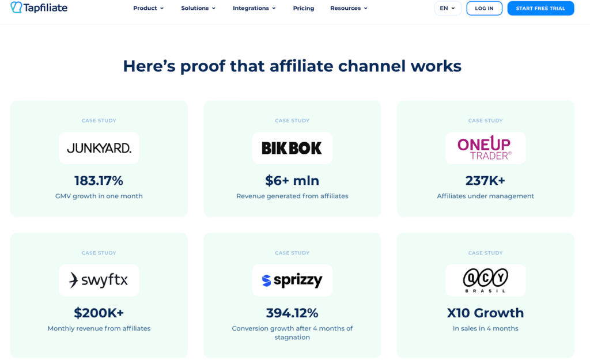
Task: Open the 183.17% GMV growth stat
Action: (x=99, y=181)
